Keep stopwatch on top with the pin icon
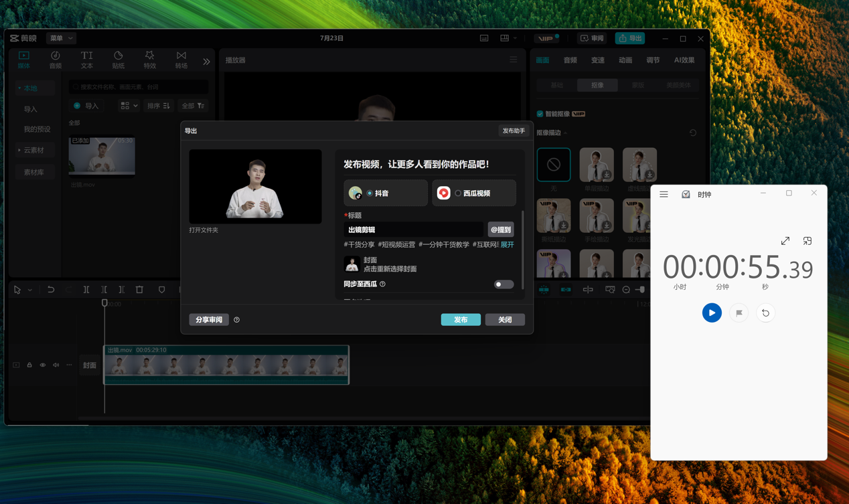Viewport: 849px width, 504px height. pyautogui.click(x=807, y=241)
